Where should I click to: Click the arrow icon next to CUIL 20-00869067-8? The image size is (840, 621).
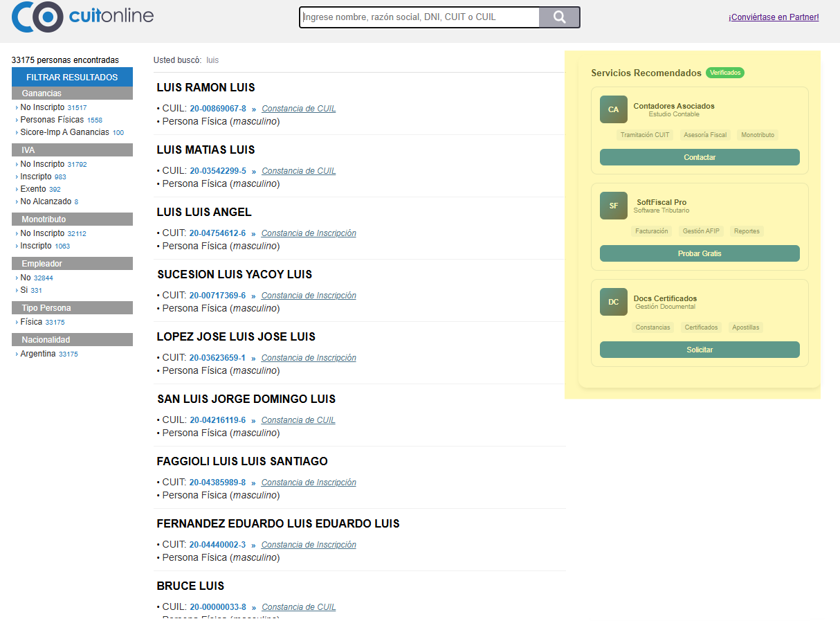253,109
